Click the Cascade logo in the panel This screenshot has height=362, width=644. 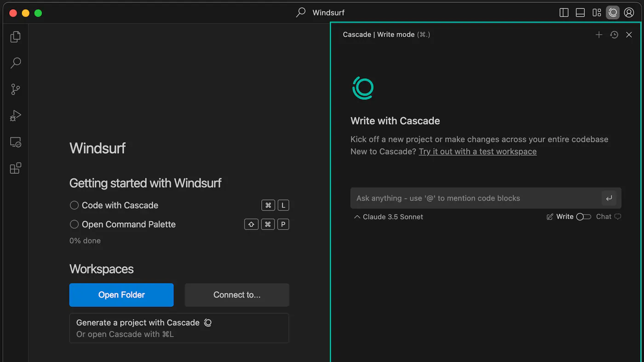(x=363, y=87)
